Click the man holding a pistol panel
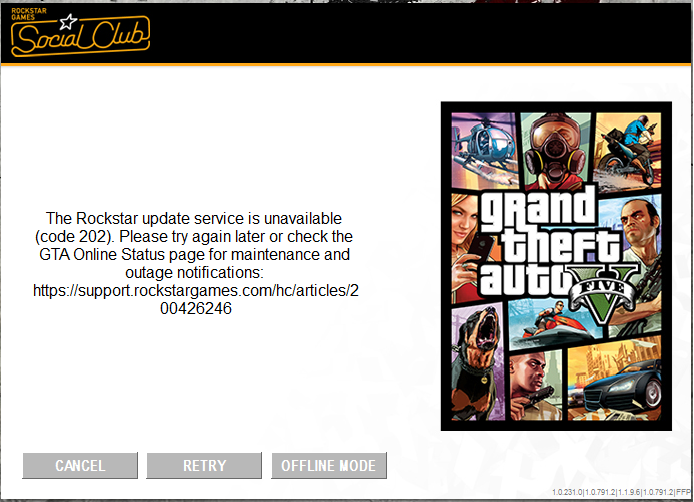This screenshot has height=502, width=694. 536,386
